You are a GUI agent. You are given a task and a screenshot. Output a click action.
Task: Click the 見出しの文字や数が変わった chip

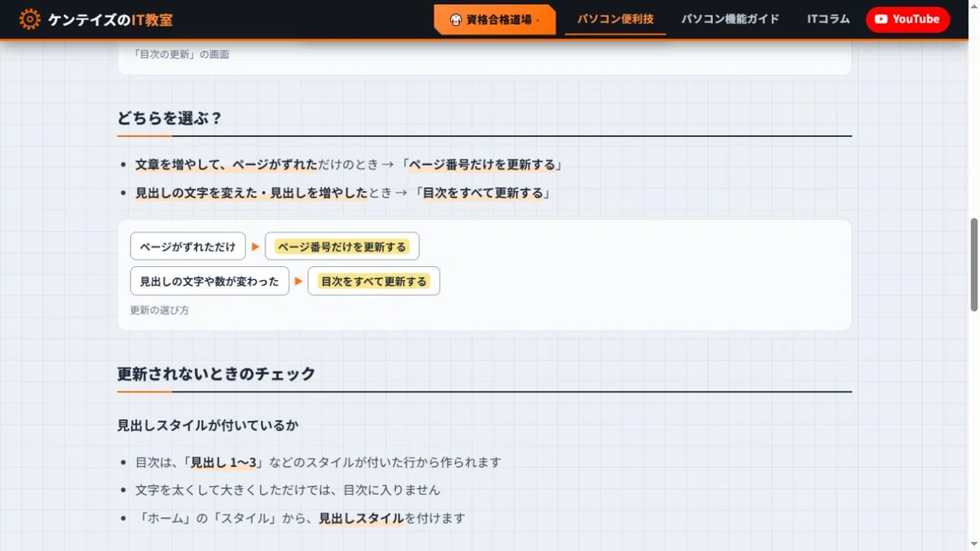209,281
